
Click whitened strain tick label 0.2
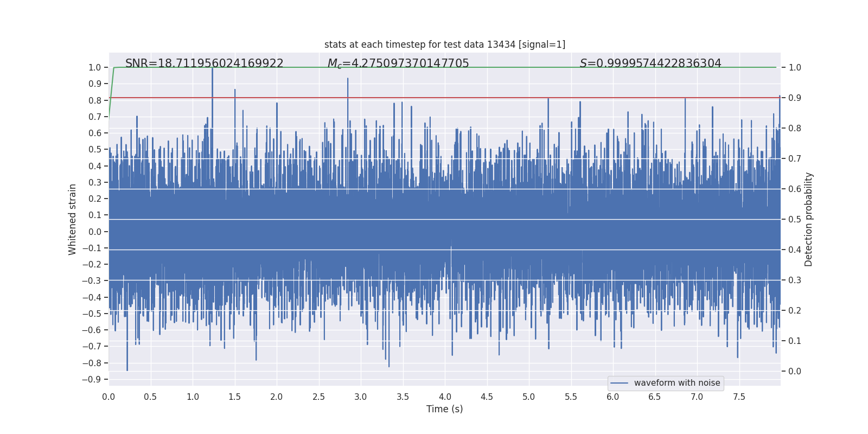tap(95, 199)
